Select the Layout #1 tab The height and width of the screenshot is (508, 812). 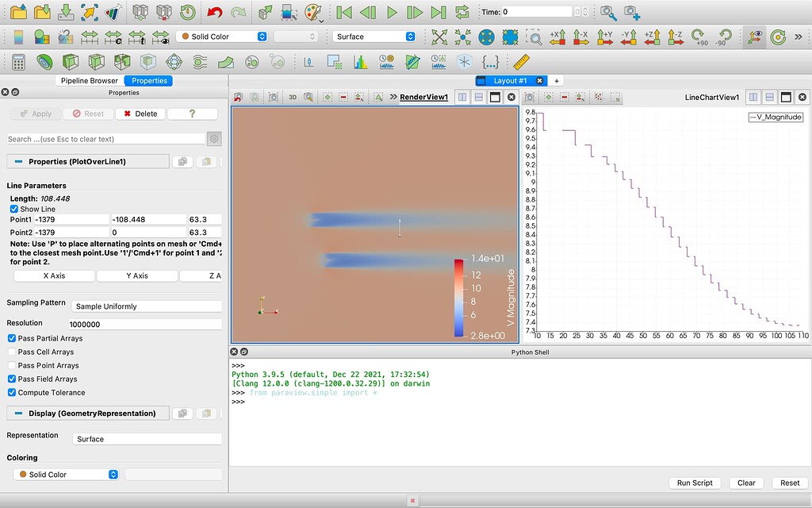pyautogui.click(x=510, y=80)
